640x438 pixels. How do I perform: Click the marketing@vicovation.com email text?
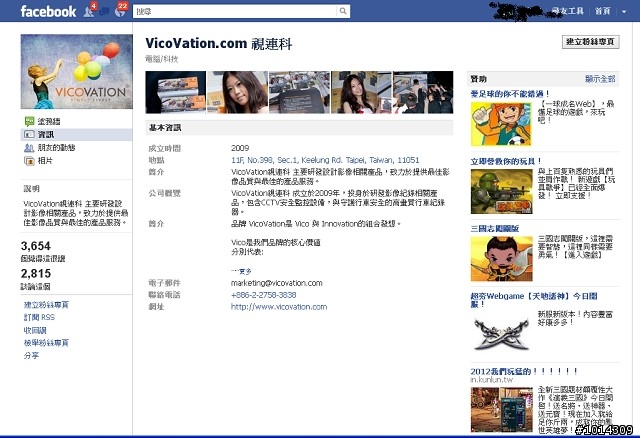point(277,283)
